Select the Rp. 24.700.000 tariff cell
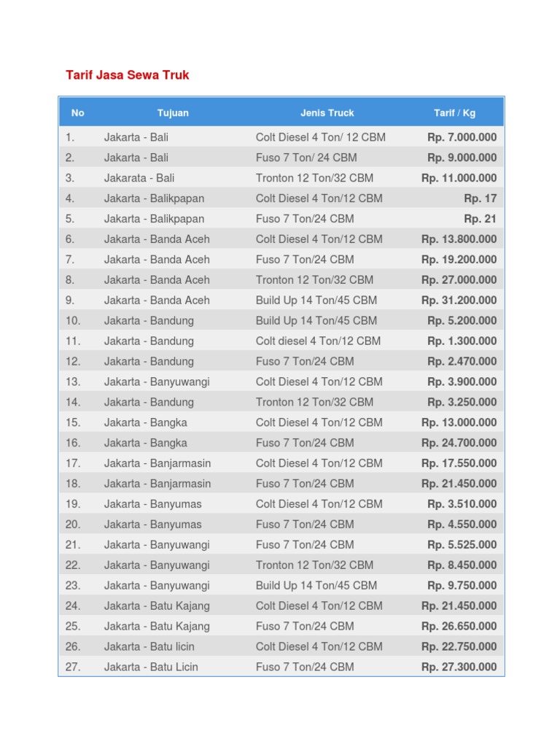560x747 pixels. tap(459, 443)
